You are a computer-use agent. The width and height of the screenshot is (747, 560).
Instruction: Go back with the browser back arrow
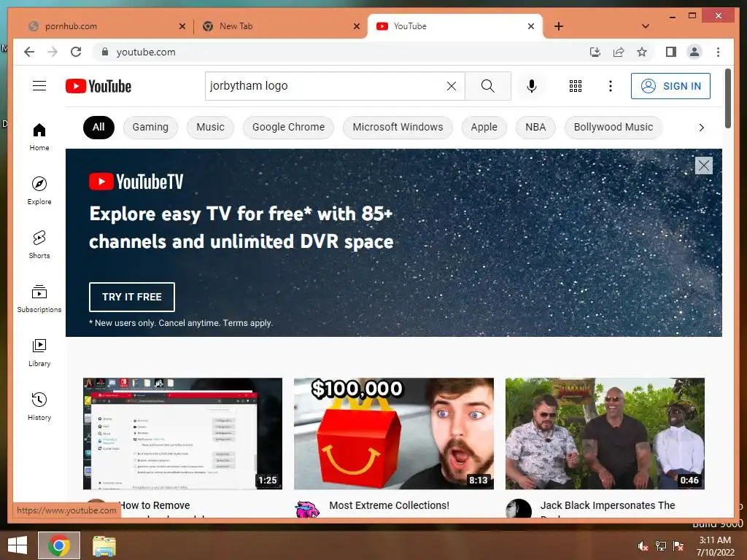click(x=29, y=52)
